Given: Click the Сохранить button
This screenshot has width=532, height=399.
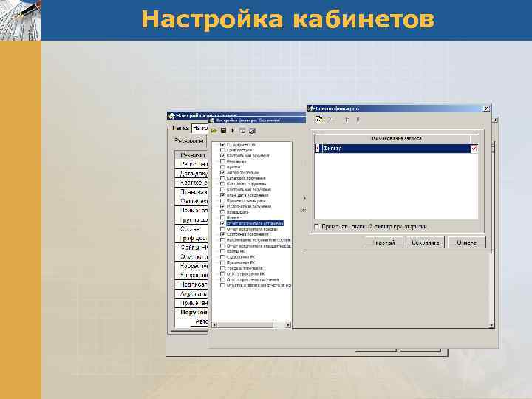Looking at the screenshot, I should click(426, 242).
